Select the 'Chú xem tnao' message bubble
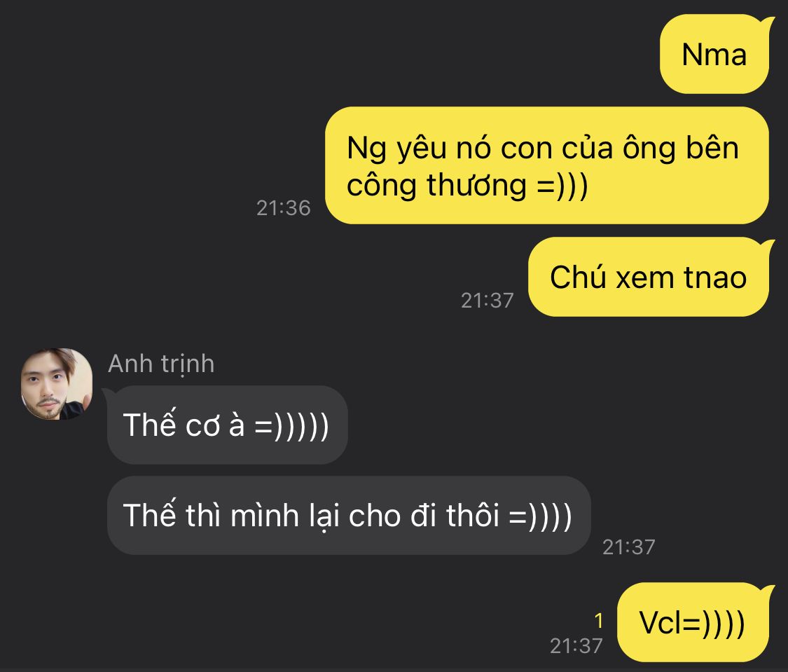The width and height of the screenshot is (788, 672). (x=649, y=277)
